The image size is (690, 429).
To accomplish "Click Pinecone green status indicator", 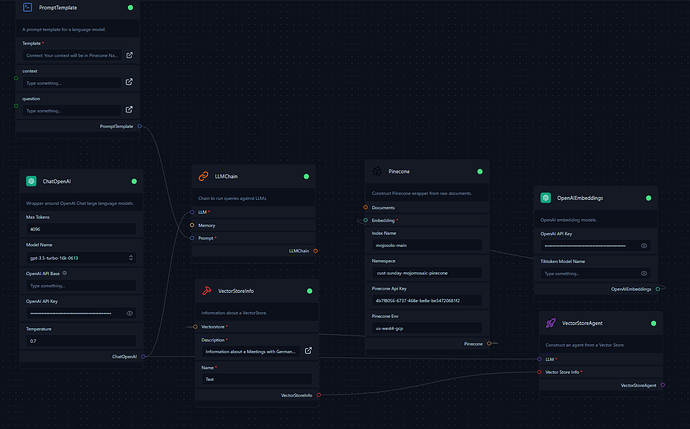I will [x=480, y=172].
